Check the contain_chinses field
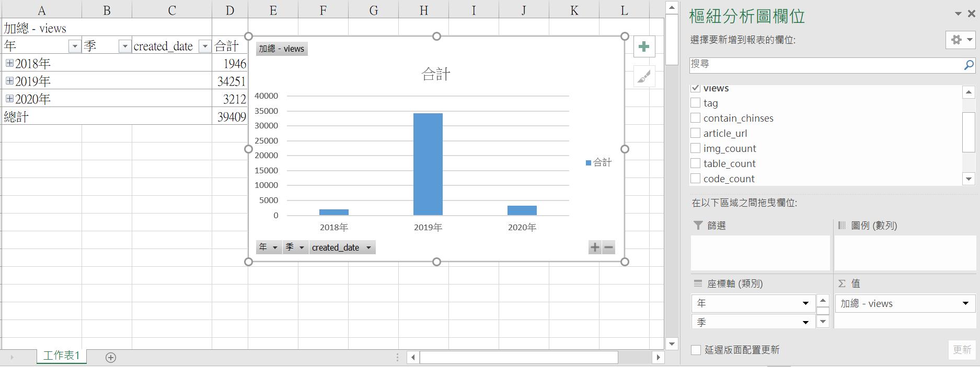This screenshot has height=367, width=980. (696, 118)
